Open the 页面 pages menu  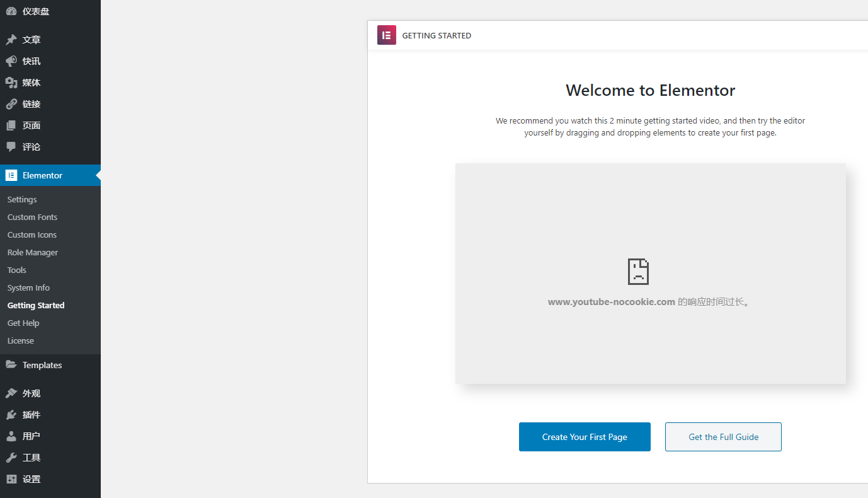point(50,125)
